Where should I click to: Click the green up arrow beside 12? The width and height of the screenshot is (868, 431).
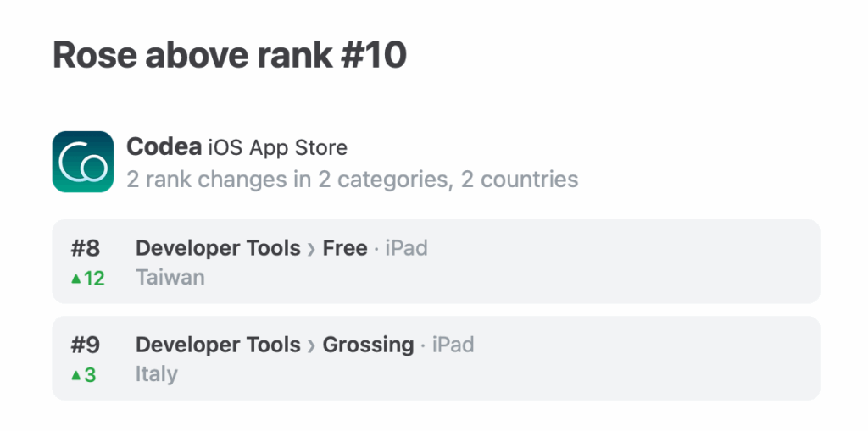(x=76, y=279)
